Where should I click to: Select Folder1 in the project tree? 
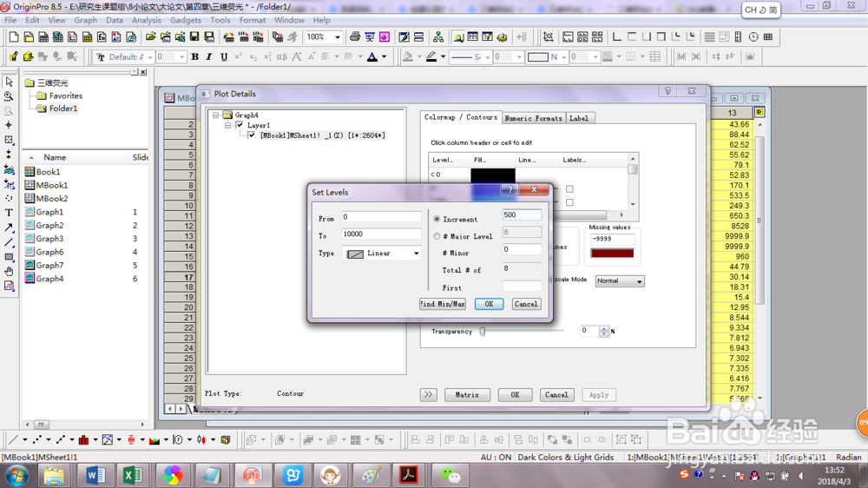pyautogui.click(x=63, y=109)
